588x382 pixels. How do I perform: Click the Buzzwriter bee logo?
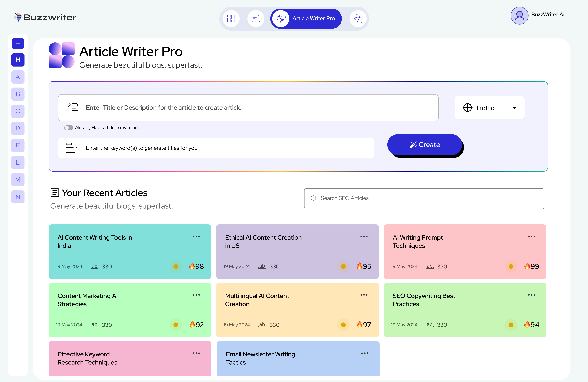click(18, 17)
